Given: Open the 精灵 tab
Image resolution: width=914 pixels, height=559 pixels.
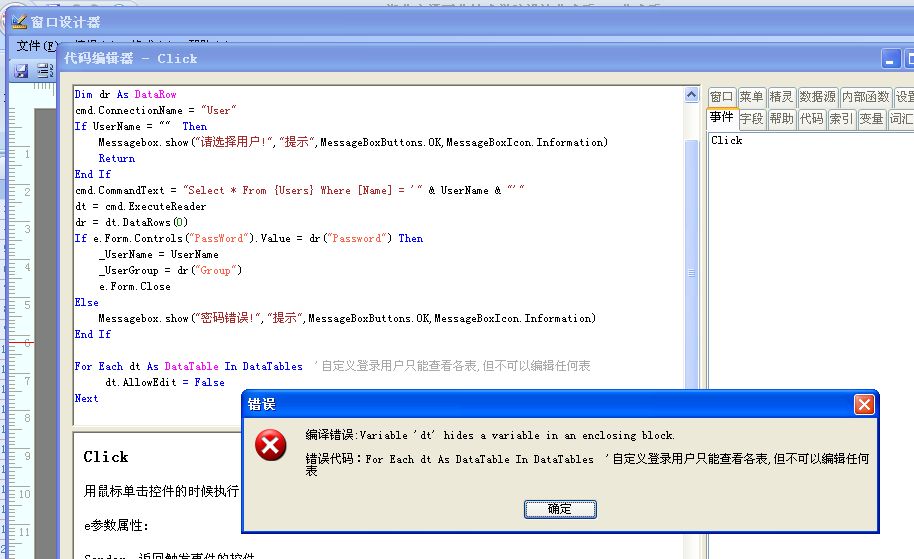Looking at the screenshot, I should [781, 97].
